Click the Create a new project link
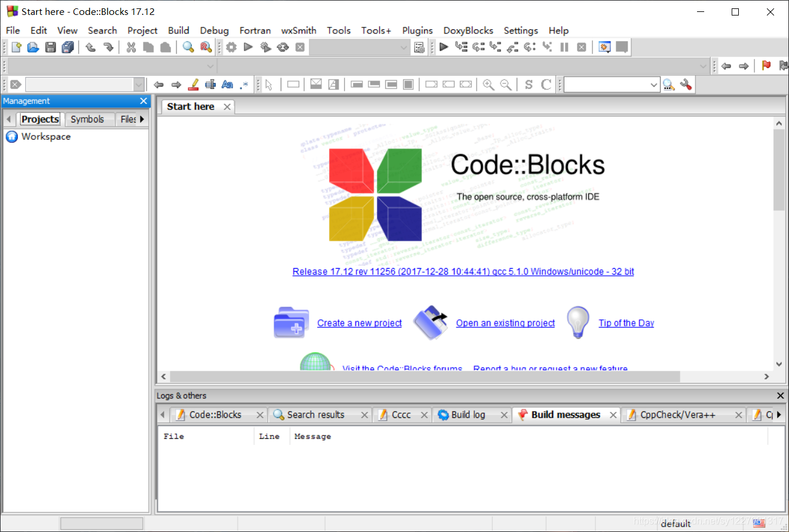Screen dimensions: 789x532 pos(360,323)
